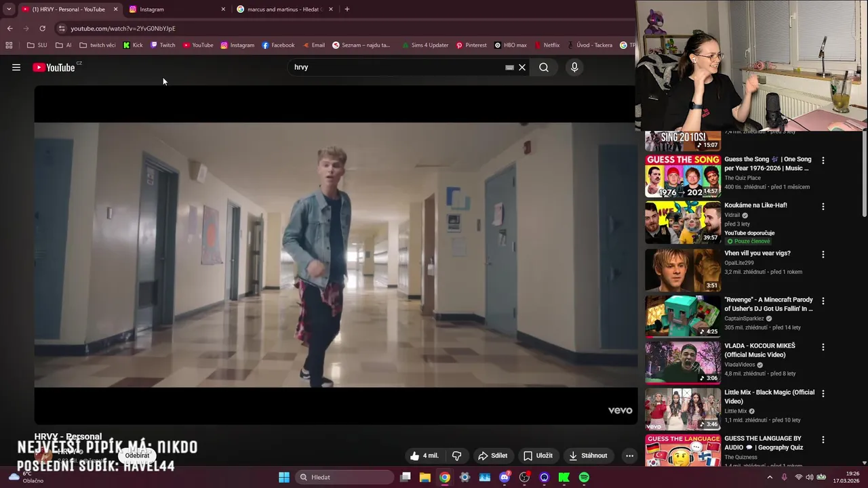The image size is (868, 488).
Task: Open OBS Studio from the taskbar
Action: coord(524,477)
